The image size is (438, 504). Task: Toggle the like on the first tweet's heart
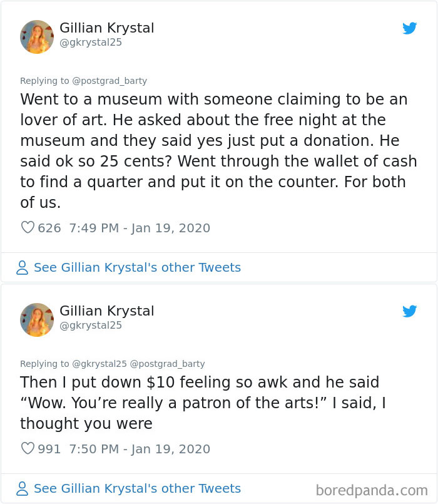coord(28,228)
